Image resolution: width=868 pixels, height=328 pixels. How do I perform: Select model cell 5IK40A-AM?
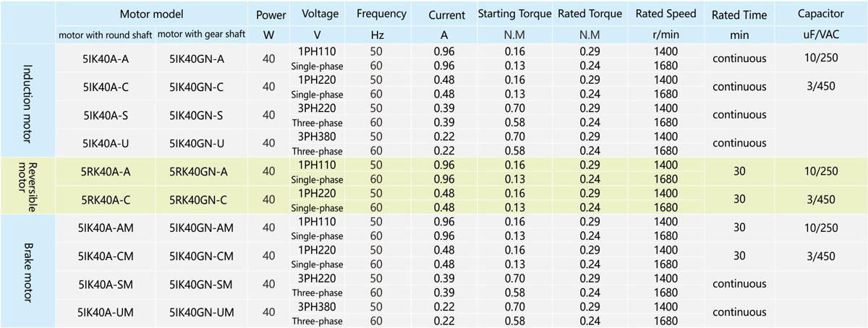pos(106,228)
